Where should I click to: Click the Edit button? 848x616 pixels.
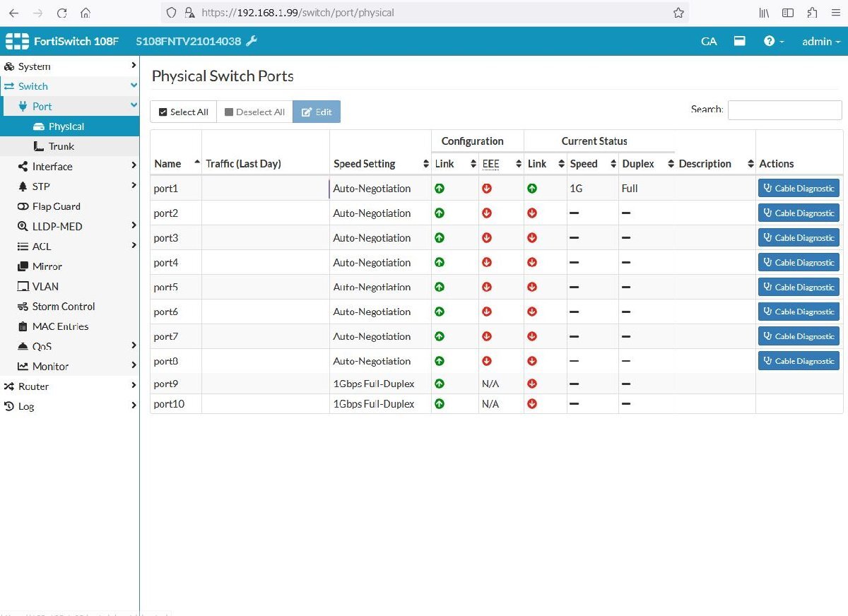tap(317, 112)
